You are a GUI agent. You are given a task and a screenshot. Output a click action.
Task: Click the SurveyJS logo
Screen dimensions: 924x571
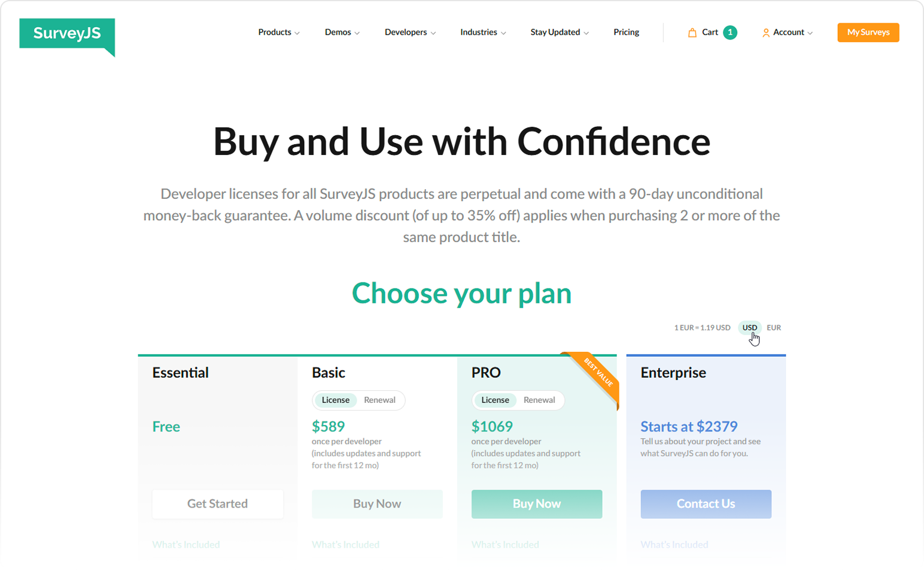(66, 34)
